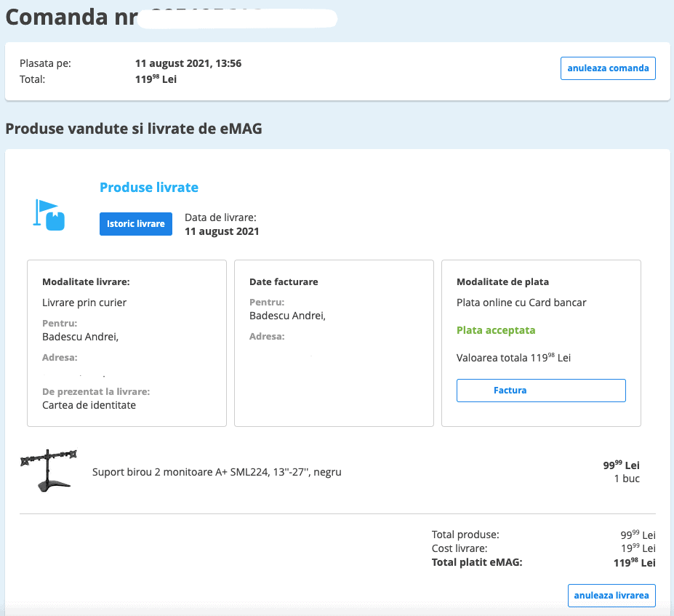Click the 'Modalitate de plata' section header

(502, 281)
